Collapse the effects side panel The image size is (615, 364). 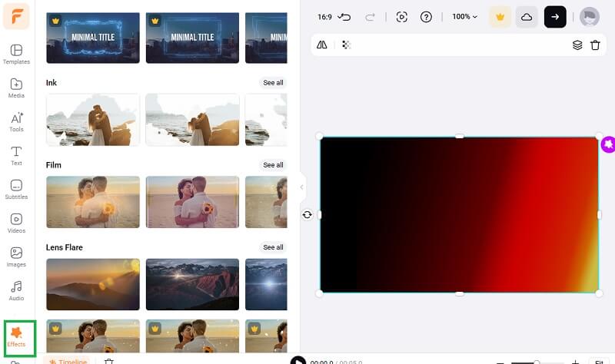coord(301,187)
